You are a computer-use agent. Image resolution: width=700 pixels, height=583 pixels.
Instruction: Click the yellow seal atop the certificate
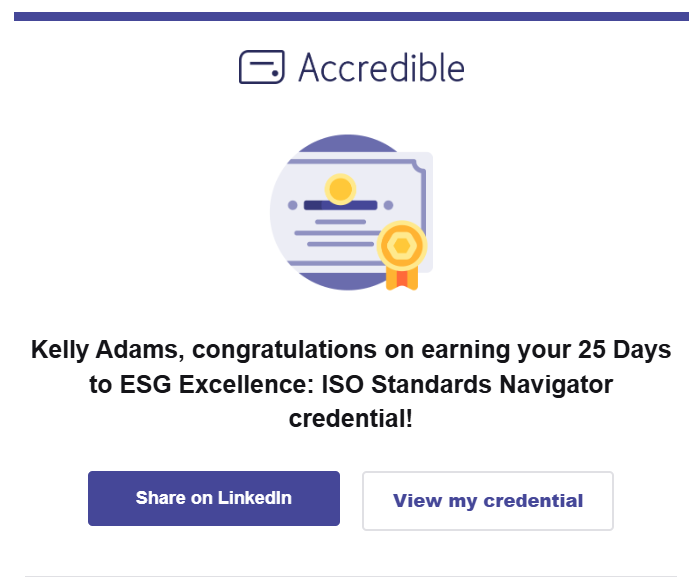coord(340,189)
